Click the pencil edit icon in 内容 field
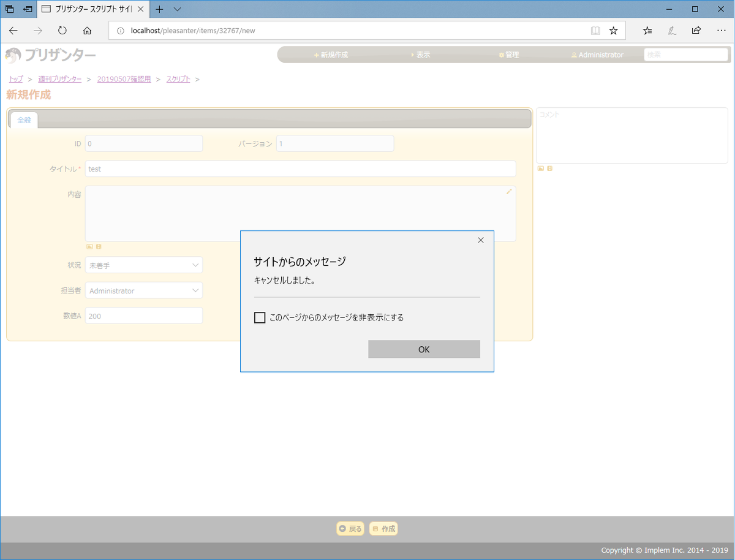 (x=509, y=192)
